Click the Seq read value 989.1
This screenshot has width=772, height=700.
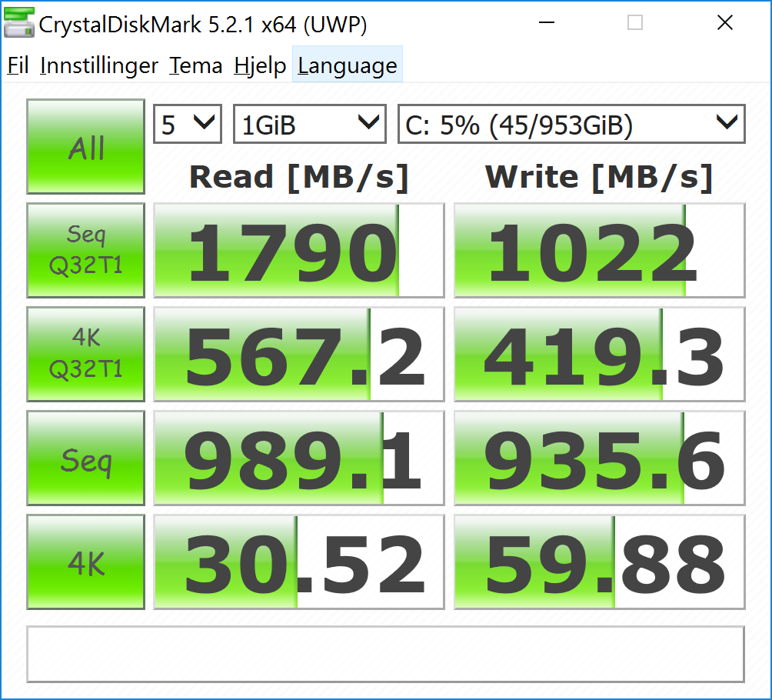299,458
